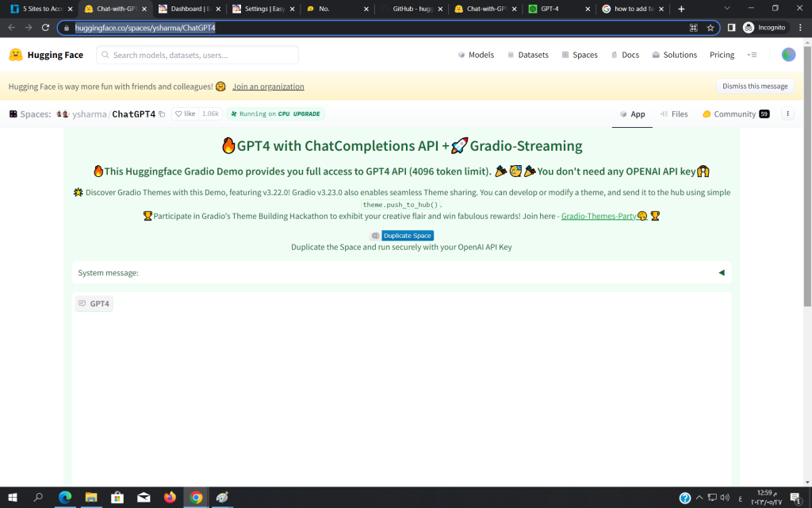The image size is (812, 508).
Task: Open Paint app from taskbar
Action: [x=222, y=498]
